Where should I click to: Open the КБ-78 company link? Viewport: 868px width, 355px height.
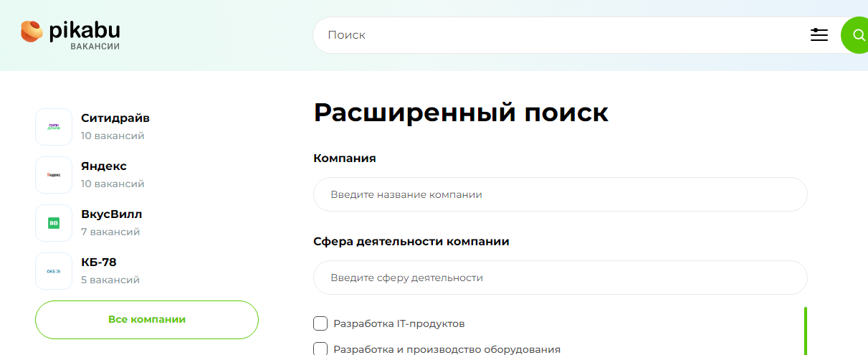pos(99,262)
